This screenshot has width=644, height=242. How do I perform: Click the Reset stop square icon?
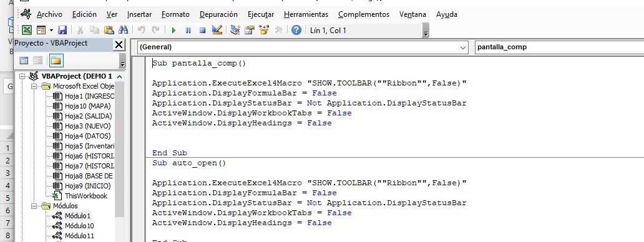202,30
